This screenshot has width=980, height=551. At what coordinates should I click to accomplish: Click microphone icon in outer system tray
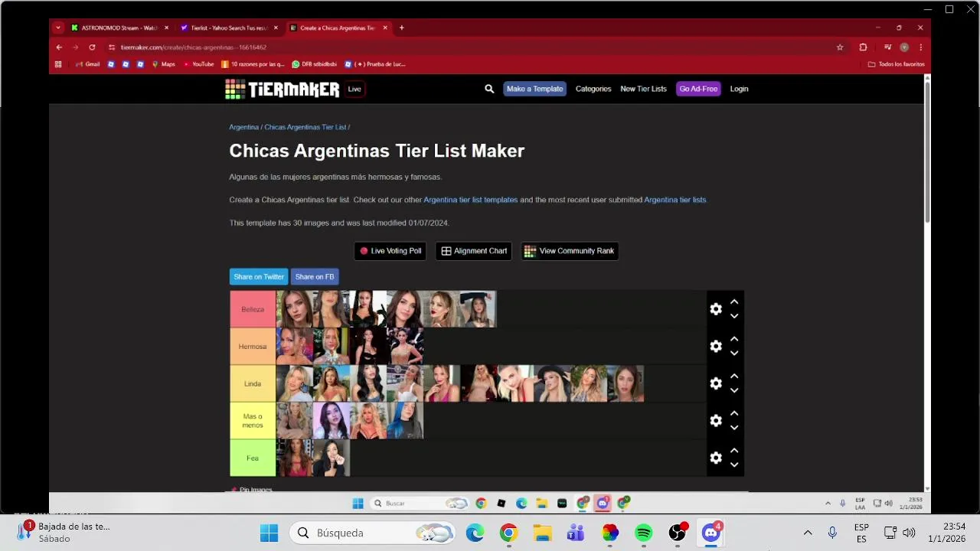pyautogui.click(x=832, y=533)
